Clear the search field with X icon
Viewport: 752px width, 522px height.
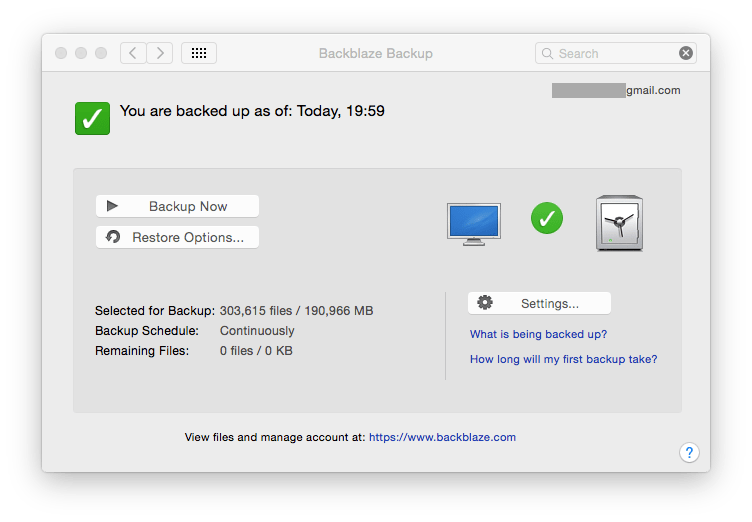(x=685, y=53)
